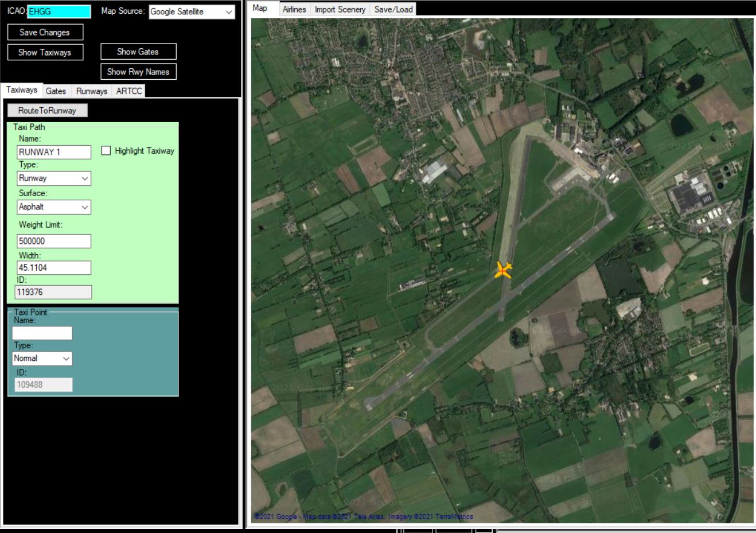The height and width of the screenshot is (533, 756).
Task: Click the Save Changes button
Action: tap(45, 32)
